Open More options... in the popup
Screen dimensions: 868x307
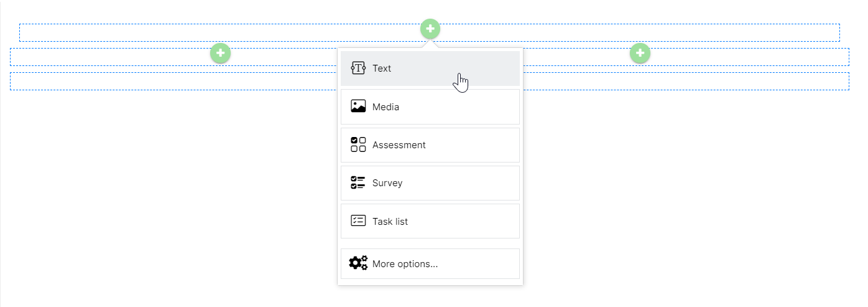430,263
